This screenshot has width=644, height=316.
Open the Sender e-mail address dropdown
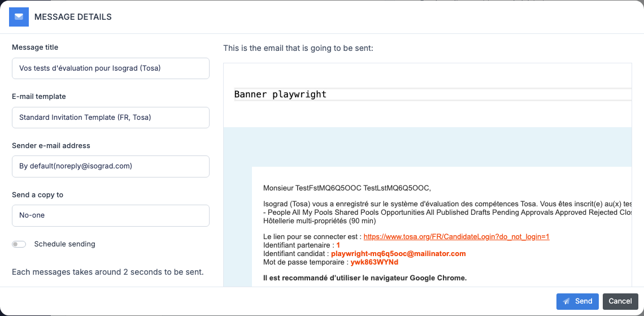coord(111,166)
